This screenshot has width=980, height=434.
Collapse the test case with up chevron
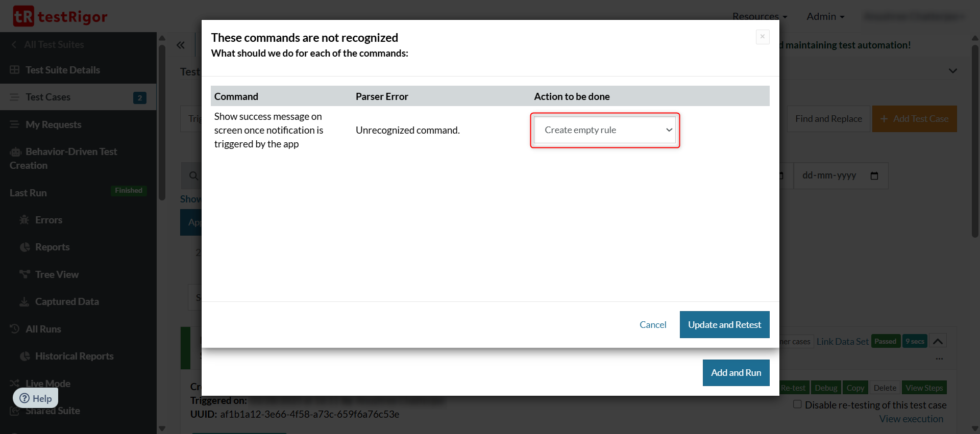(938, 341)
